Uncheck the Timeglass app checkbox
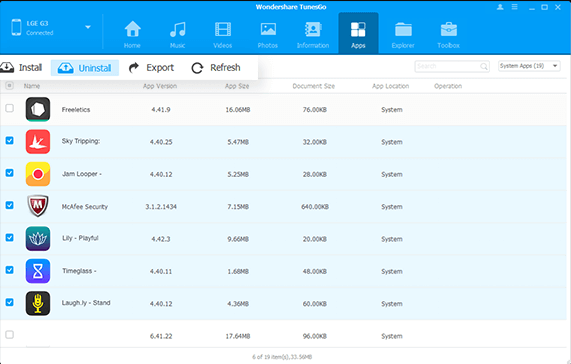 point(9,270)
